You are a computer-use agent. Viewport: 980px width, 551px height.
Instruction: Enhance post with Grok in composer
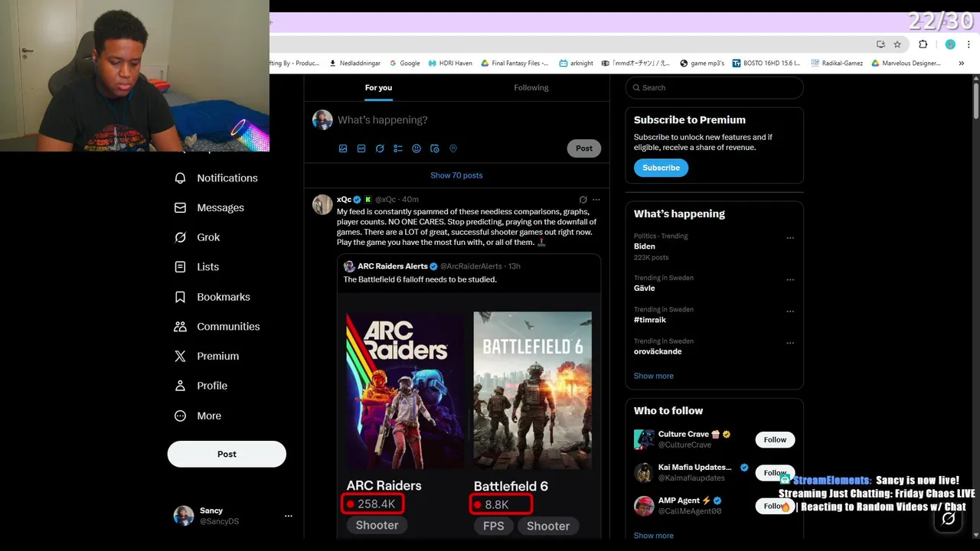(x=380, y=148)
